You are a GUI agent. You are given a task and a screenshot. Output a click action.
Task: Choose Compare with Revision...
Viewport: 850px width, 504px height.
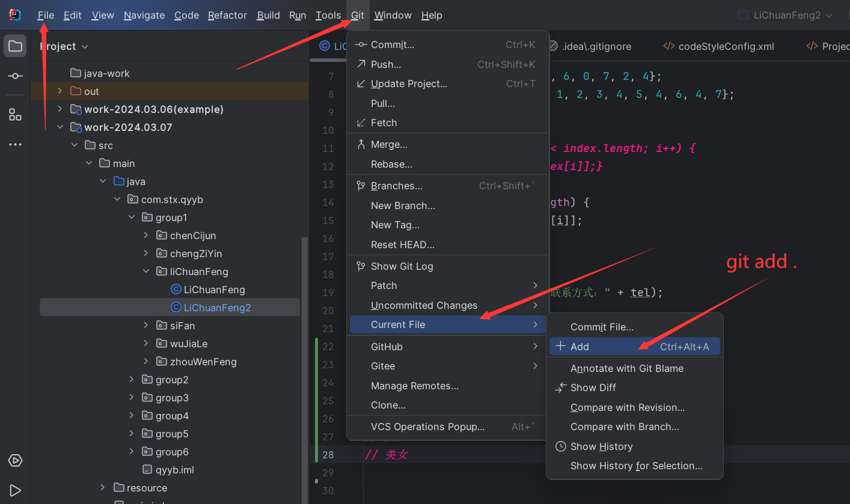634,407
